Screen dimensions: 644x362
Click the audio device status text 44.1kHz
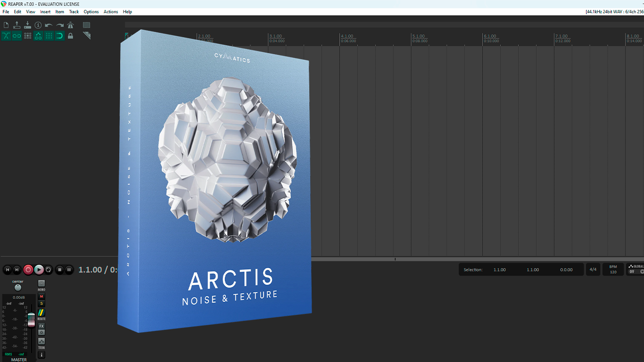tap(615, 12)
